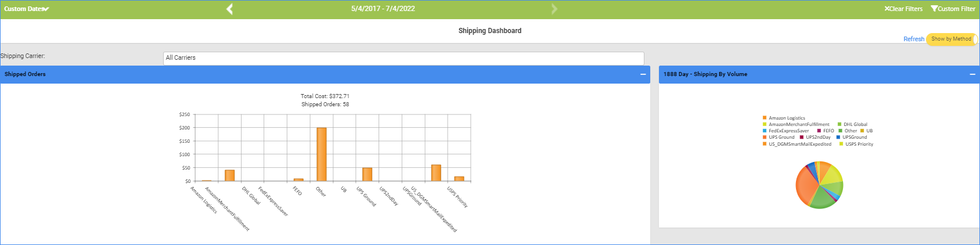The width and height of the screenshot is (980, 245).
Task: Click the date range 5/4/2017 - 7/4/2022
Action: tap(383, 9)
